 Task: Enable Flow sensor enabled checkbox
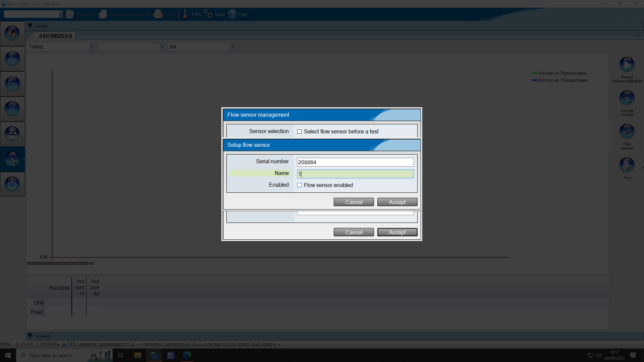[300, 185]
